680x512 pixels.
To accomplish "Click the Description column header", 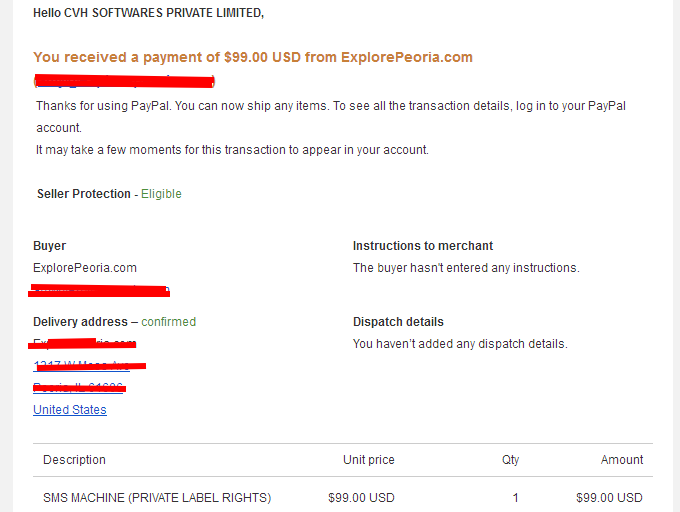I will click(75, 460).
